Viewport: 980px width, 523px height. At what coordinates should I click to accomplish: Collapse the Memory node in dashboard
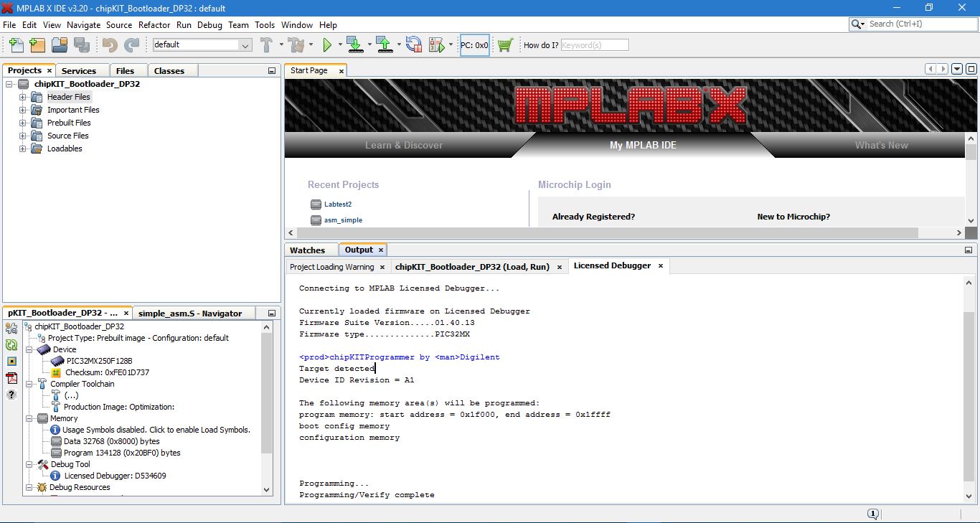coord(29,418)
